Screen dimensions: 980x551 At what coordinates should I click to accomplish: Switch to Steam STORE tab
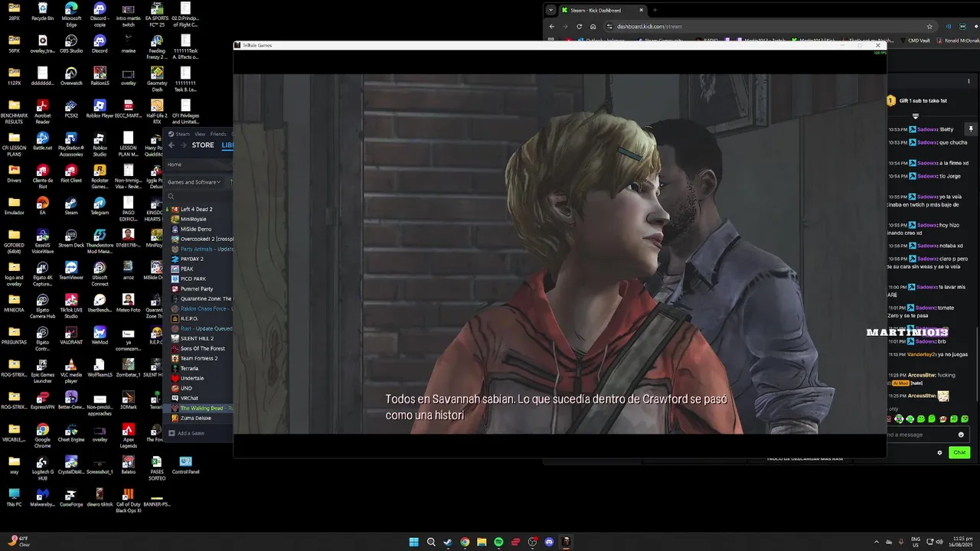[x=203, y=145]
